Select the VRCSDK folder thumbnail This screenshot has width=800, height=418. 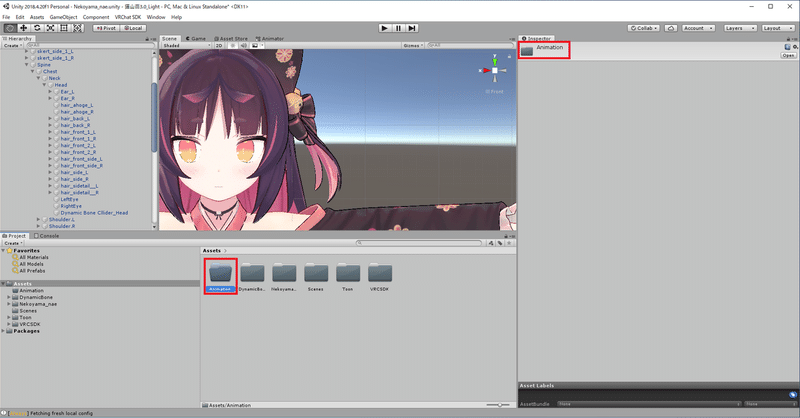coord(380,276)
